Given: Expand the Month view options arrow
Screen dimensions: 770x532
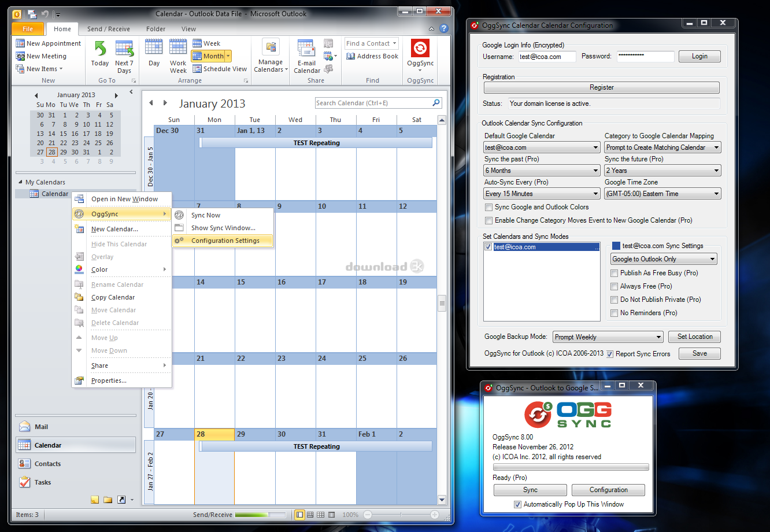Looking at the screenshot, I should point(228,56).
